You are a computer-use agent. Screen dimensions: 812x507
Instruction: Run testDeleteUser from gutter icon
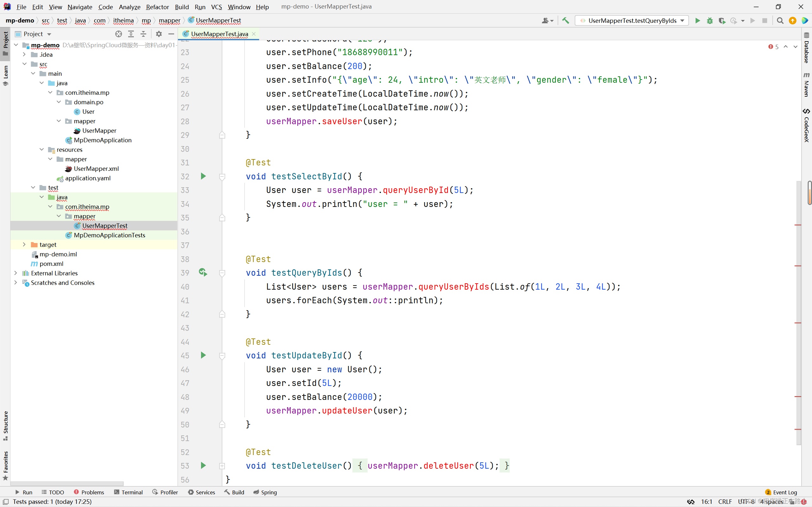point(203,465)
